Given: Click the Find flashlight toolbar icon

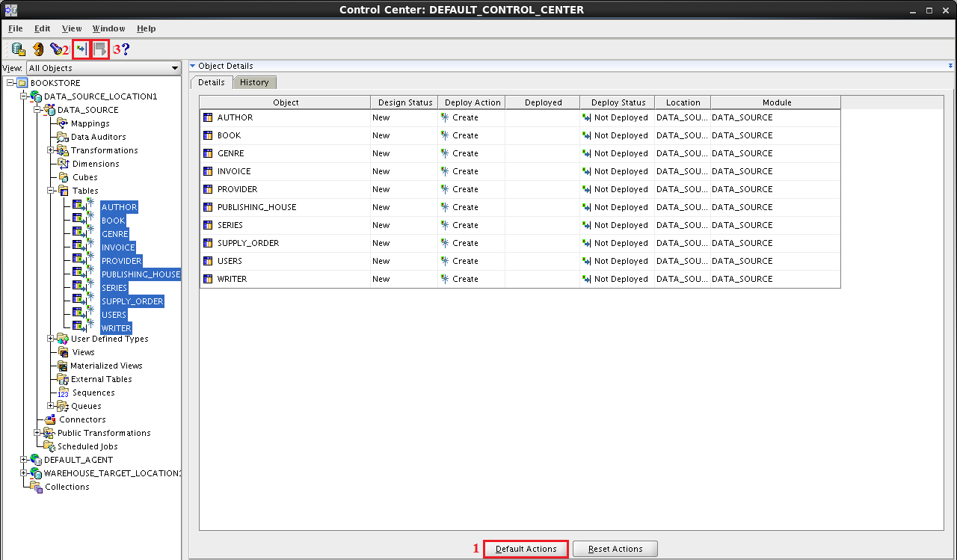Looking at the screenshot, I should tap(56, 49).
